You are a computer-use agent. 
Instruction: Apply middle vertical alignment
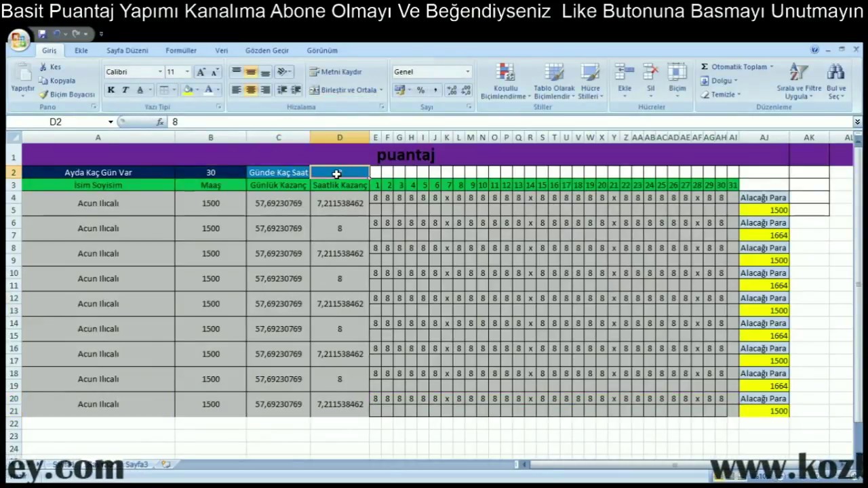pyautogui.click(x=251, y=72)
